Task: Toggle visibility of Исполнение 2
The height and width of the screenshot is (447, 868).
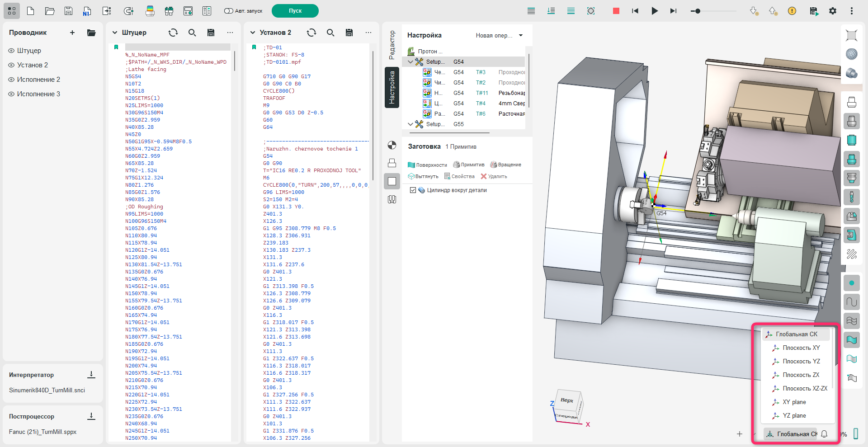Action: [12, 80]
